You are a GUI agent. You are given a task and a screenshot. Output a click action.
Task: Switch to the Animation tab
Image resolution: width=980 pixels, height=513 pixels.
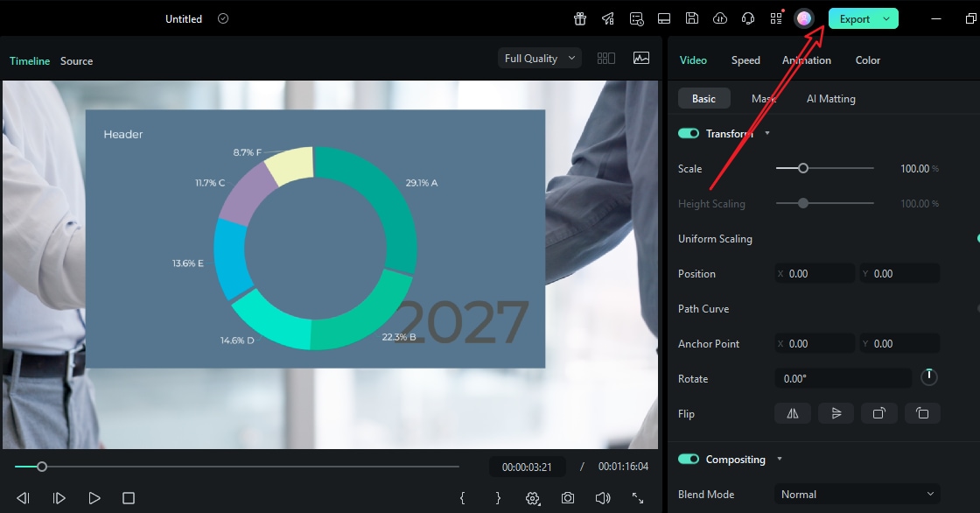[x=806, y=60]
